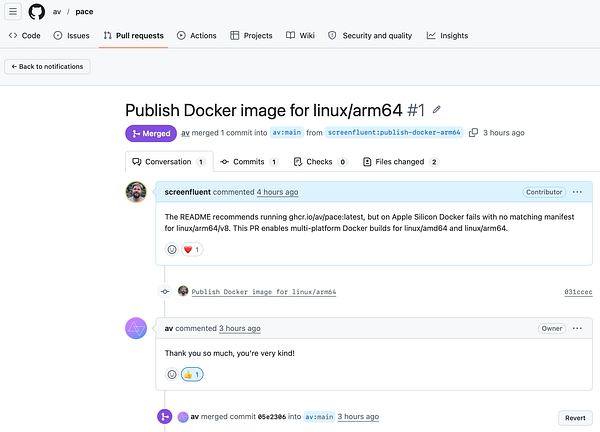Open the Checks tab
The image size is (600, 432).
(320, 162)
